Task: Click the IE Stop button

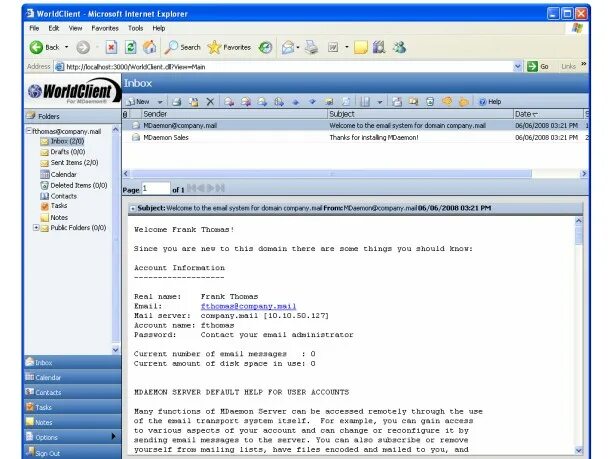Action: tap(111, 47)
